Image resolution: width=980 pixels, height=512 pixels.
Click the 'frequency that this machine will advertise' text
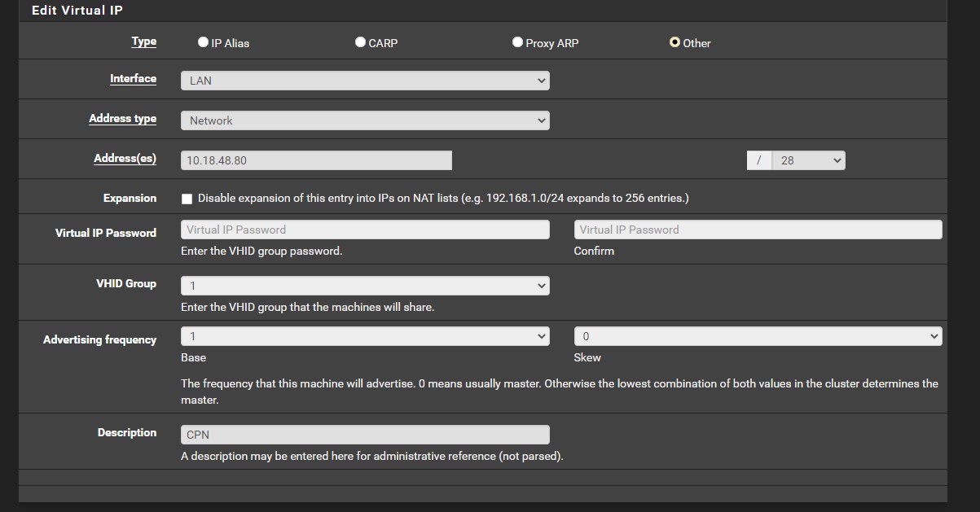tap(560, 392)
